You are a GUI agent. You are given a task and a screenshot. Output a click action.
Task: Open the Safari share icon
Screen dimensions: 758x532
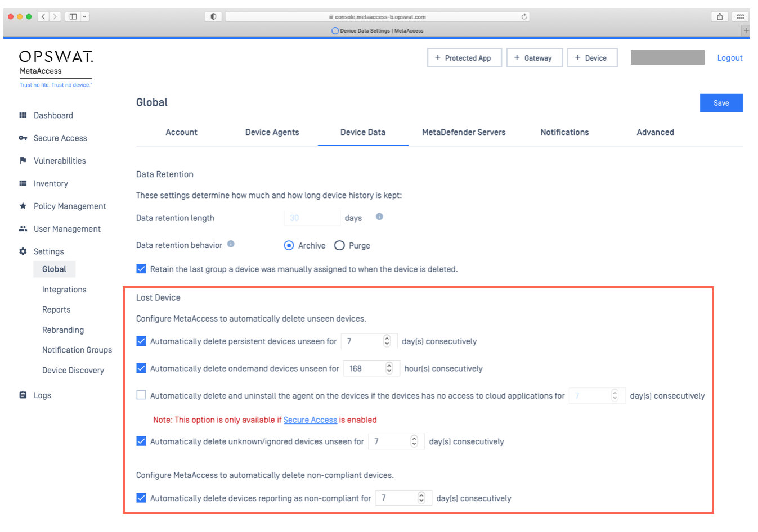[x=720, y=17]
